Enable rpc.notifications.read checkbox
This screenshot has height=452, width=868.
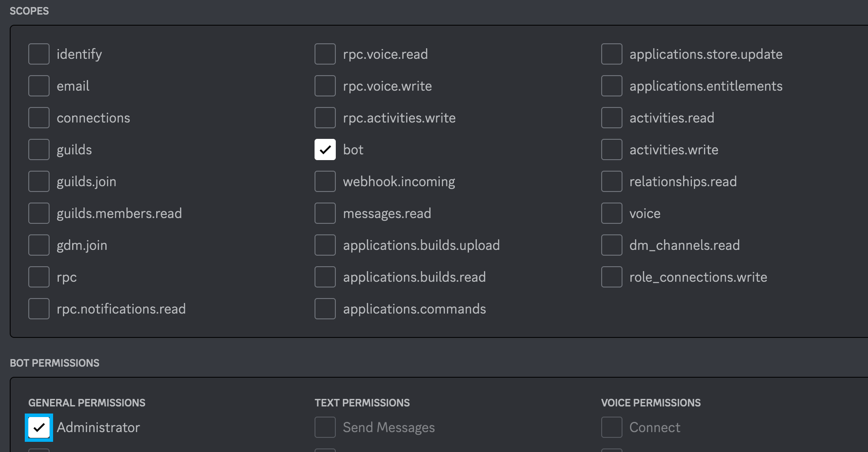(39, 309)
